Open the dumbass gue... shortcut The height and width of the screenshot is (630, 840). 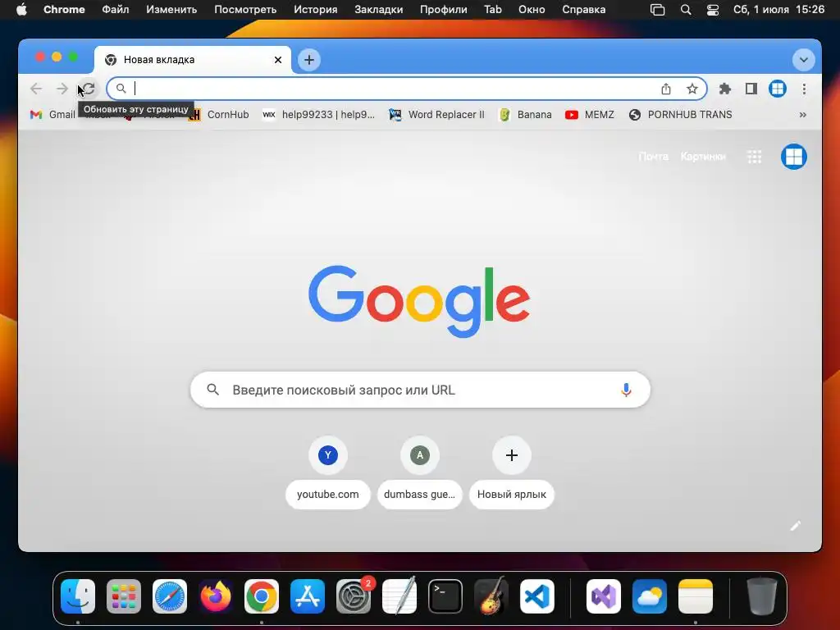pos(419,472)
